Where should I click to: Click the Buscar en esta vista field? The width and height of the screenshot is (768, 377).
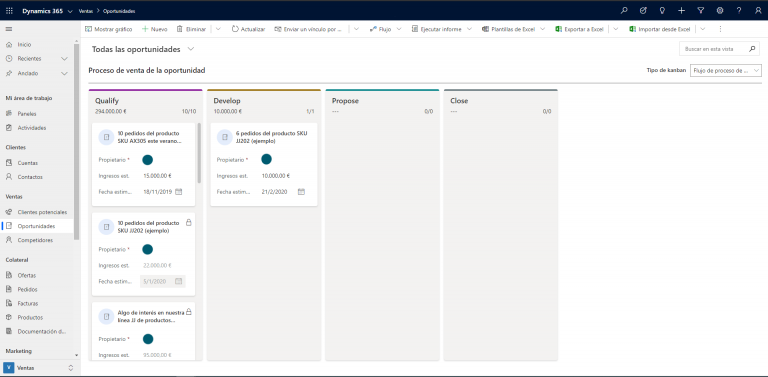point(719,49)
